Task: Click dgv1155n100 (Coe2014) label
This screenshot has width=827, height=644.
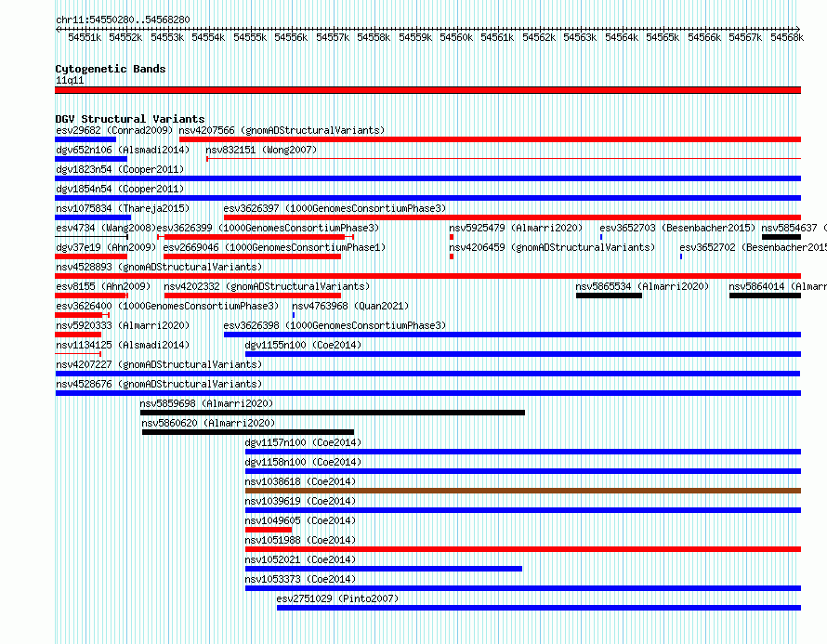Action: tap(303, 345)
